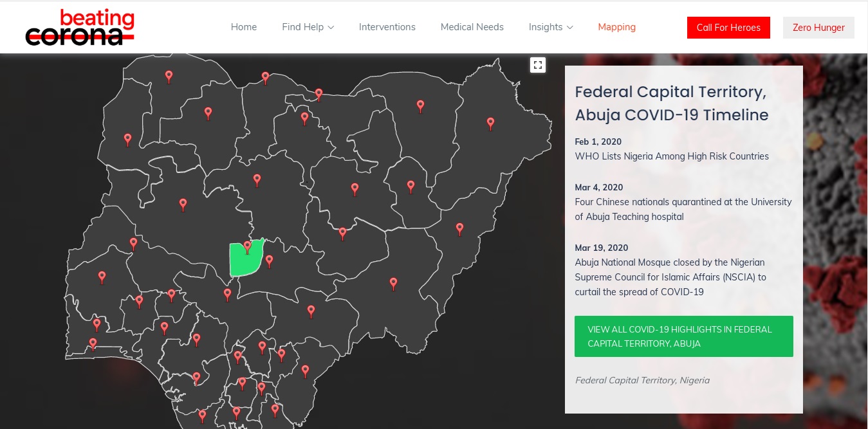Expand the Find Help dropdown menu

coord(308,27)
